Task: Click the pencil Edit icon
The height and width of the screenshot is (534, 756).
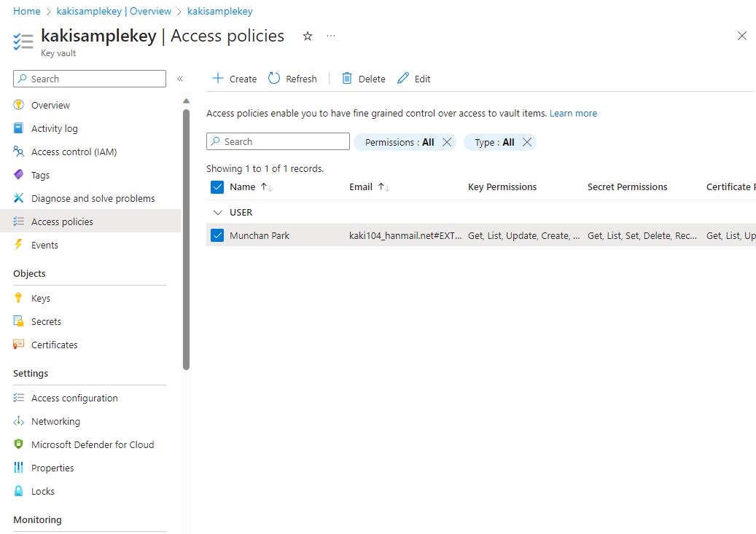Action: coord(403,79)
